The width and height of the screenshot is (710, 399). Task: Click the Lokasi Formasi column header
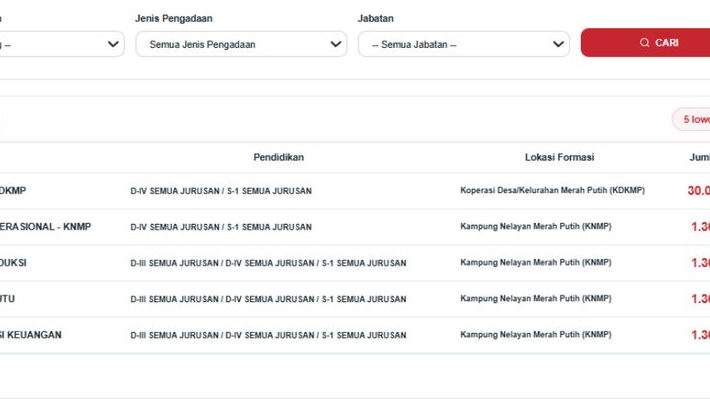point(559,157)
